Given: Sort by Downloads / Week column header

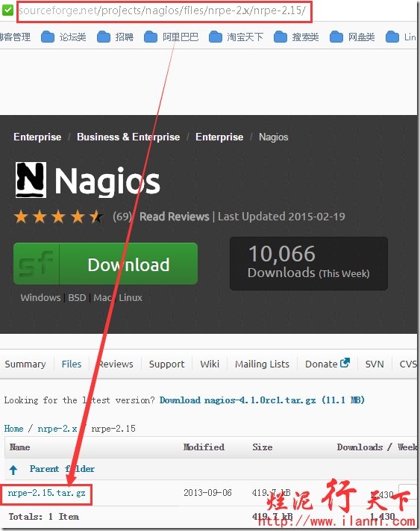Looking at the screenshot, I should click(x=377, y=447).
